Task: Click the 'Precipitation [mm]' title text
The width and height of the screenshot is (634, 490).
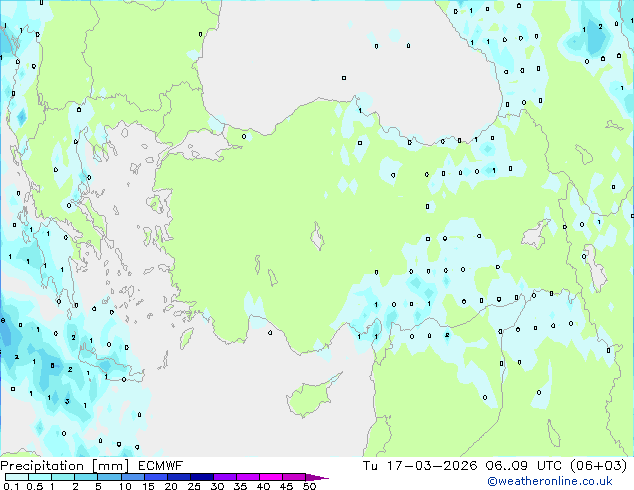Action: [65, 466]
